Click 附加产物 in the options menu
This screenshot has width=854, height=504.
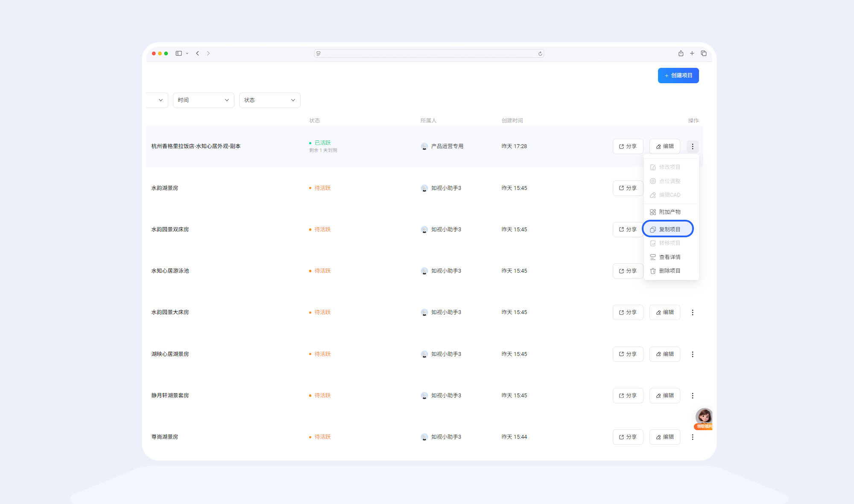click(669, 212)
